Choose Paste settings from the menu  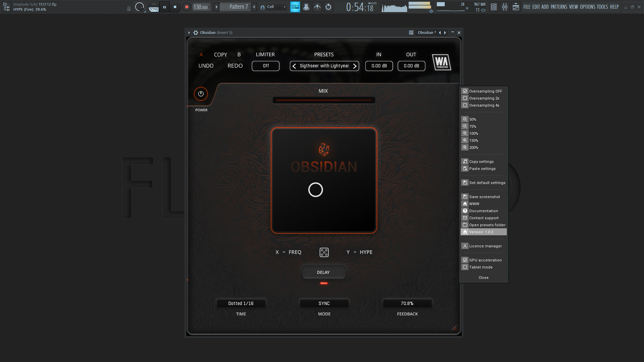coord(484,169)
